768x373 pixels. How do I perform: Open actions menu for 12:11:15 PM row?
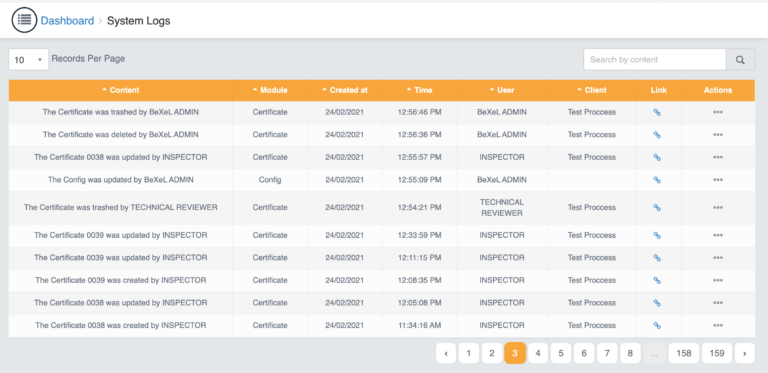pyautogui.click(x=718, y=258)
